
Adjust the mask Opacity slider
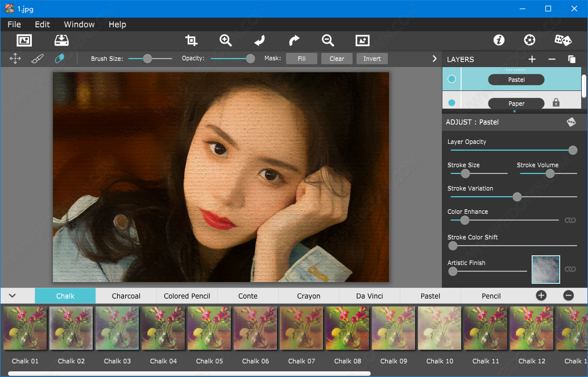pyautogui.click(x=233, y=59)
